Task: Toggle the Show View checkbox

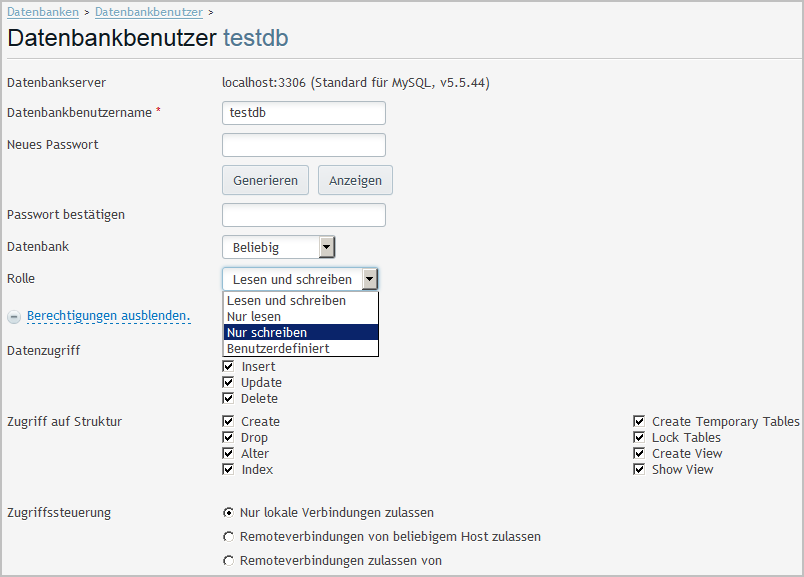Action: pos(639,469)
